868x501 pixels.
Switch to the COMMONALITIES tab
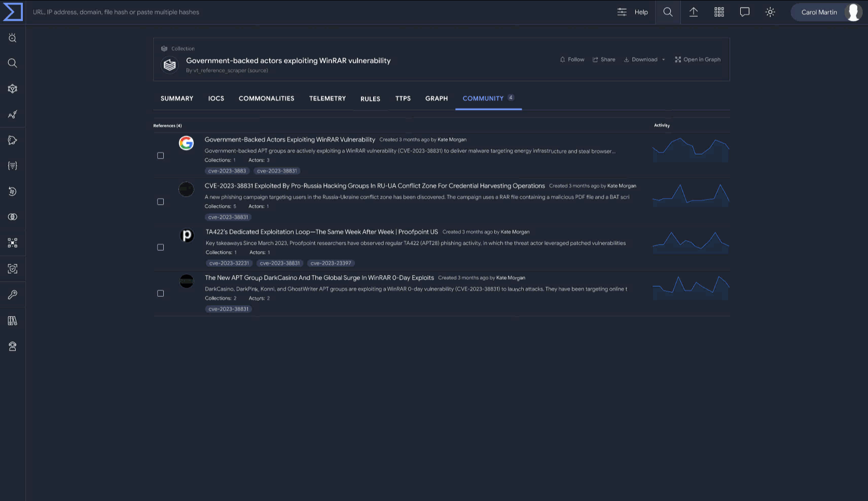pyautogui.click(x=267, y=98)
